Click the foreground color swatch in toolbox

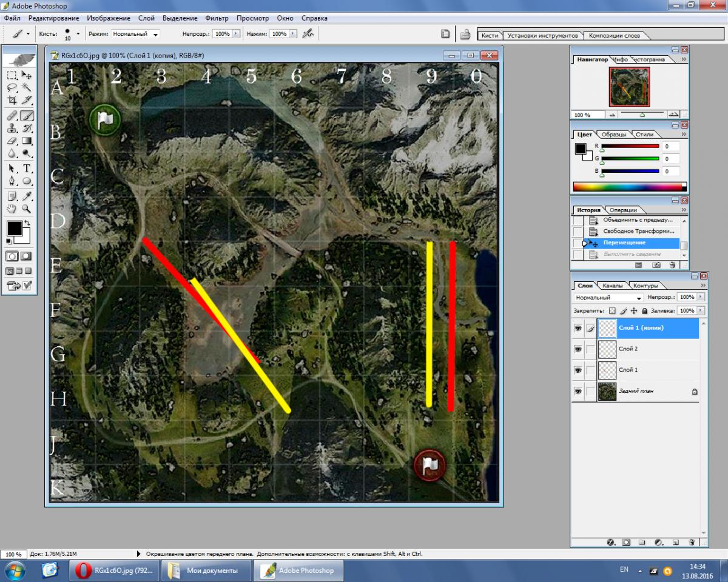click(14, 229)
